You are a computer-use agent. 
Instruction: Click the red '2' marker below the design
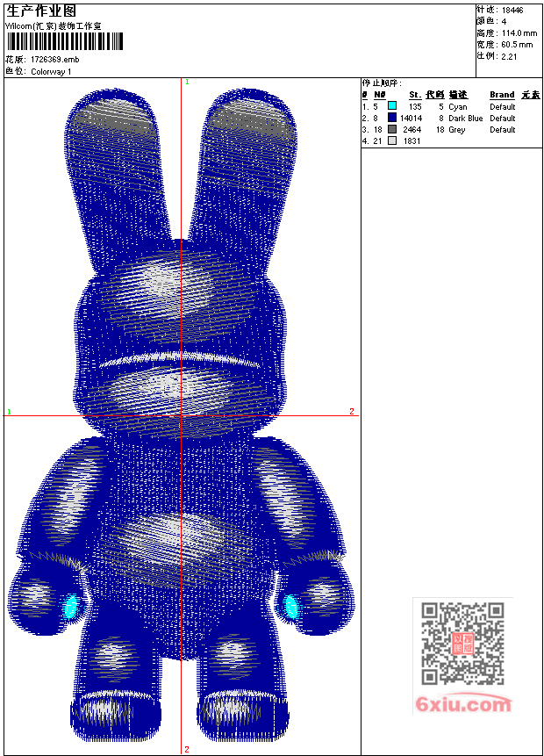coord(187,749)
